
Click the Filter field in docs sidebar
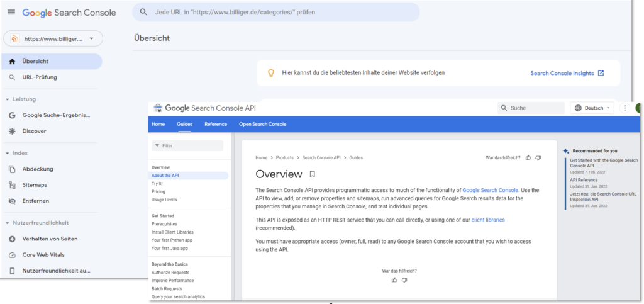coord(187,145)
